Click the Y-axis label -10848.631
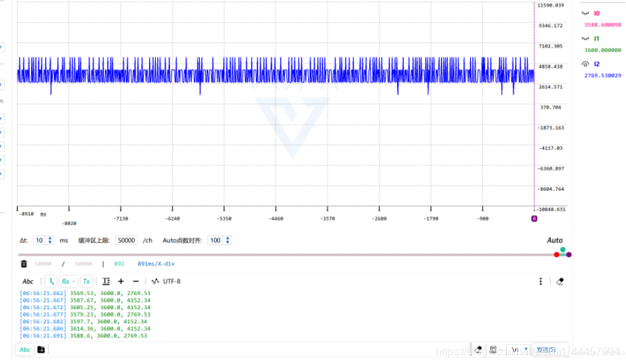Viewport: 626px width, 364px height. click(551, 209)
